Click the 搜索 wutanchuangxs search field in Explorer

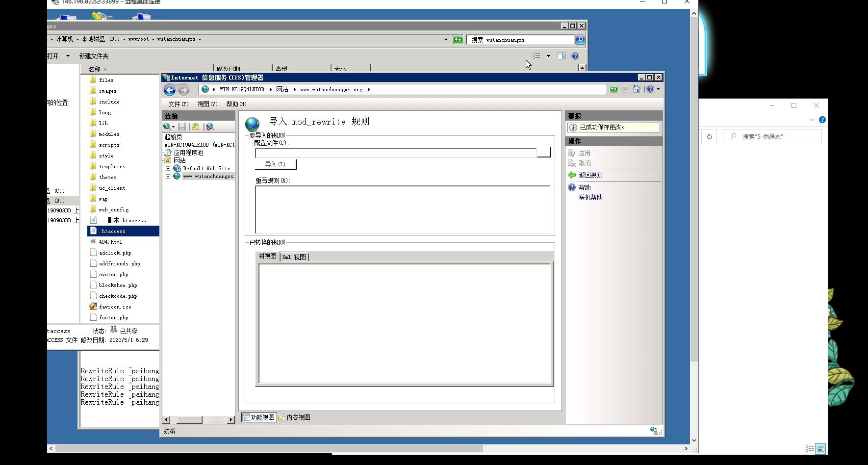coord(520,40)
